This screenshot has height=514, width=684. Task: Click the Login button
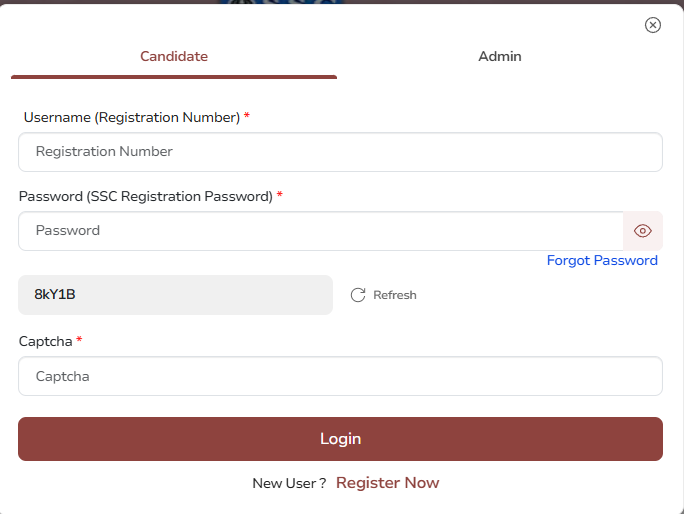pyautogui.click(x=340, y=439)
